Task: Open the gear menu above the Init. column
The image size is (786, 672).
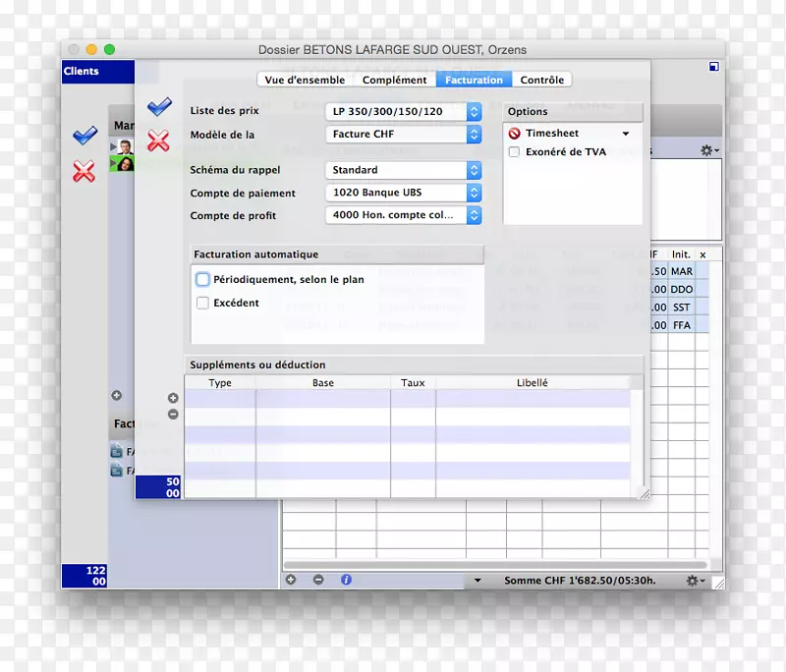Action: [708, 150]
